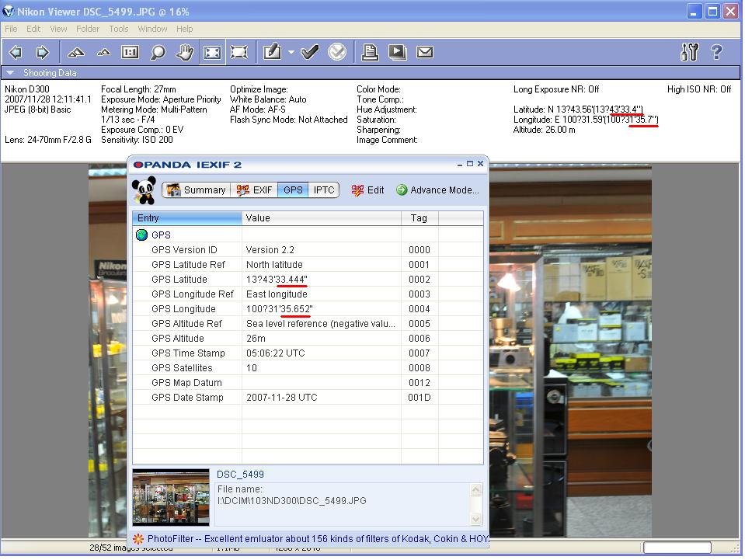Select the GPS Altitude 26m row
The width and height of the screenshot is (745, 560).
coord(308,338)
